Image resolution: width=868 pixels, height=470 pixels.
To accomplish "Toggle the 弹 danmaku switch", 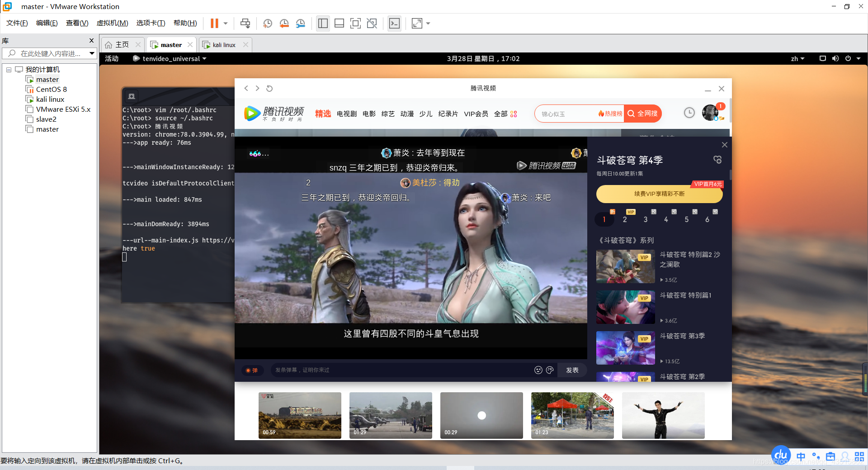I will click(x=252, y=370).
